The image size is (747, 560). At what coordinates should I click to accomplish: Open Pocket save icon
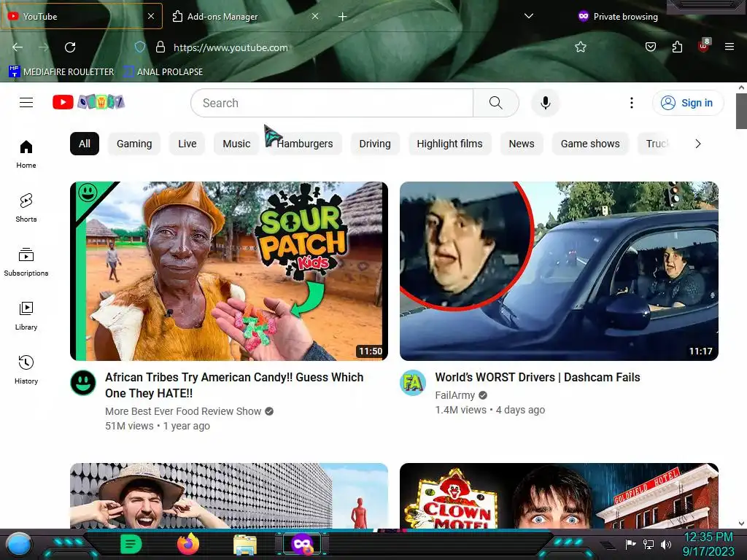tap(650, 47)
